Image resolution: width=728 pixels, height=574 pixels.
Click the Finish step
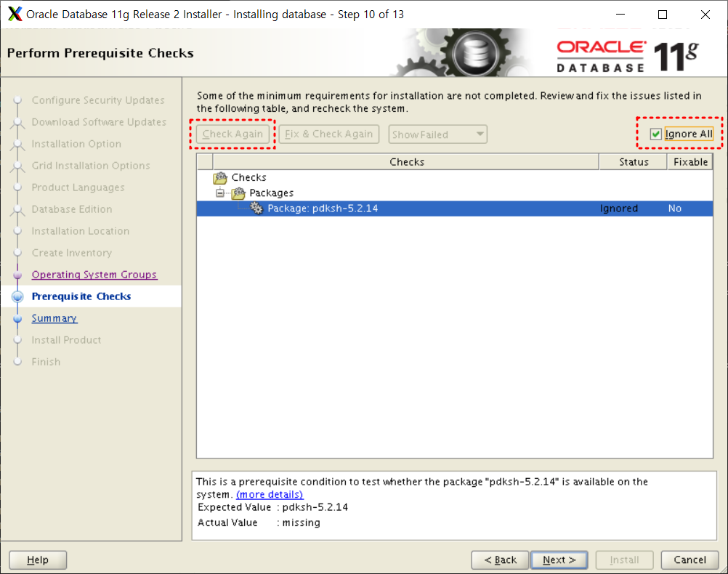coord(46,362)
